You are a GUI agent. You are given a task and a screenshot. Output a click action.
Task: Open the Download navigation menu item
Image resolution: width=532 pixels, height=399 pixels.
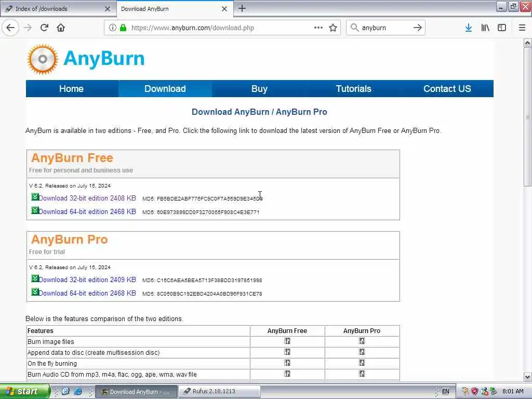[165, 88]
